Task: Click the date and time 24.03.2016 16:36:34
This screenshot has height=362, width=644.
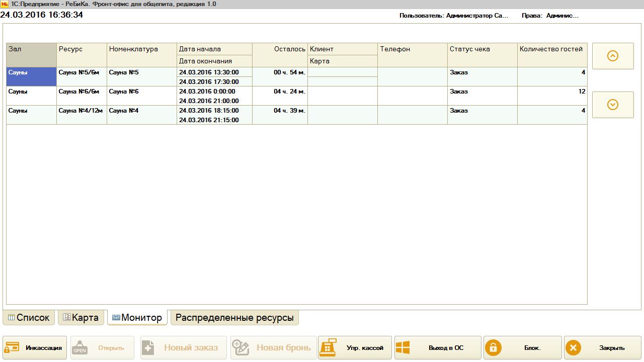Action: coord(42,15)
